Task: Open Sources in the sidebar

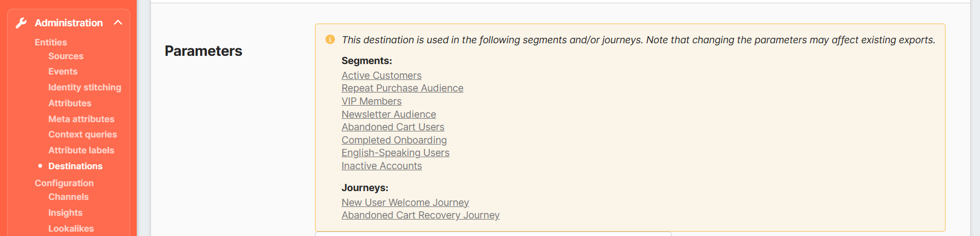Action: coord(66,56)
